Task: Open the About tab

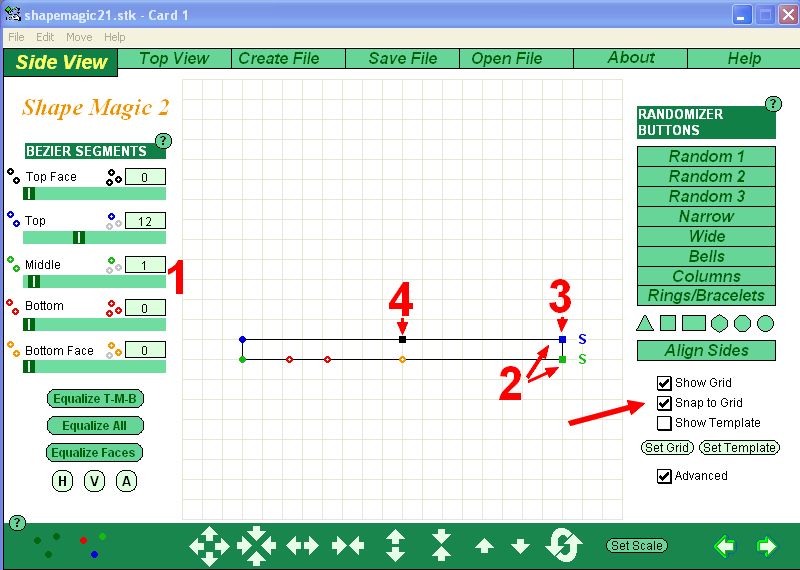Action: [x=631, y=58]
